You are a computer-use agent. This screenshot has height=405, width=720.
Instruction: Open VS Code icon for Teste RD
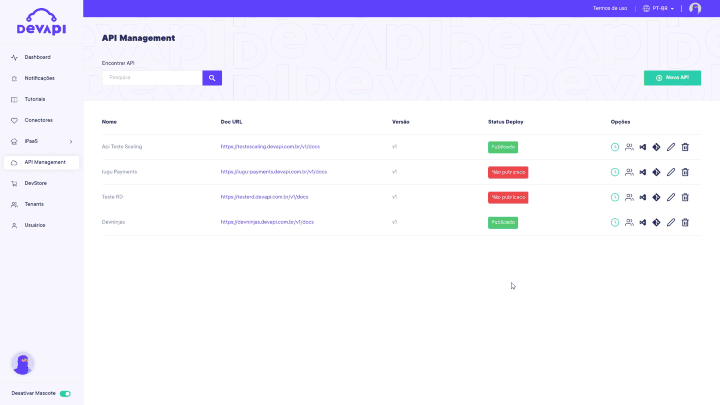point(643,197)
